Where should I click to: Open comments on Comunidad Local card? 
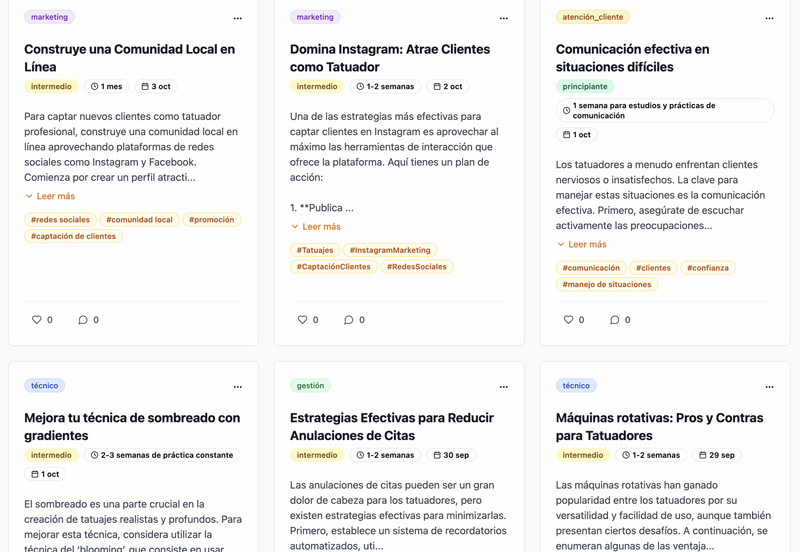tap(83, 320)
